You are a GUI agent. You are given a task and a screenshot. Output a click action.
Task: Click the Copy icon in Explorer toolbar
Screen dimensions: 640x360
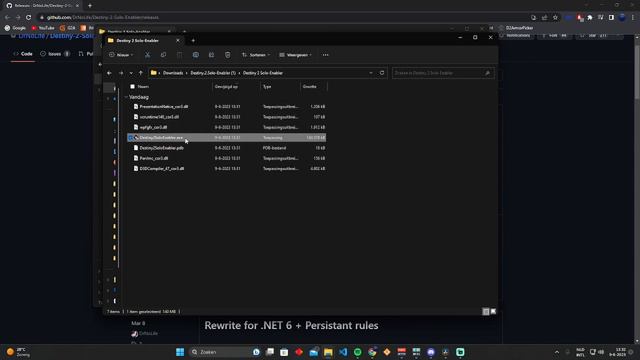click(163, 55)
